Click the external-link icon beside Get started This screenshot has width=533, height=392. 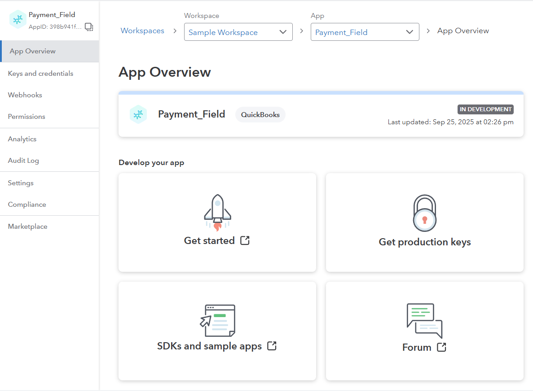coord(245,240)
